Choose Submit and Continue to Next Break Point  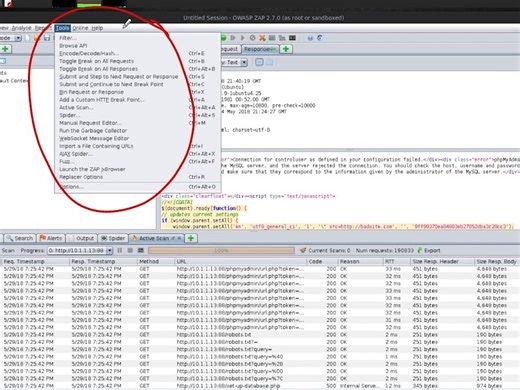tap(137, 84)
